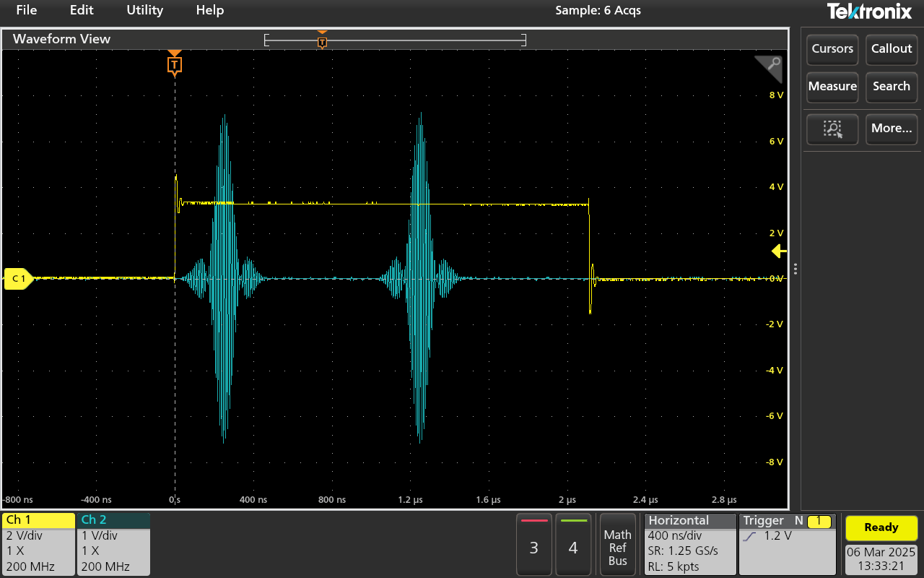Select the orange trigger position marker above graticule
924x578 pixels.
pos(174,65)
